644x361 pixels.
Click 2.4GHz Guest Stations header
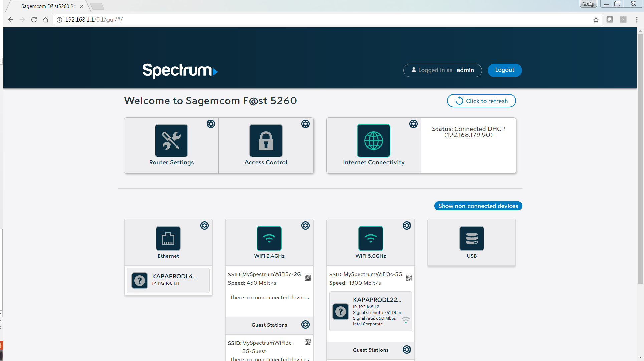click(x=269, y=325)
